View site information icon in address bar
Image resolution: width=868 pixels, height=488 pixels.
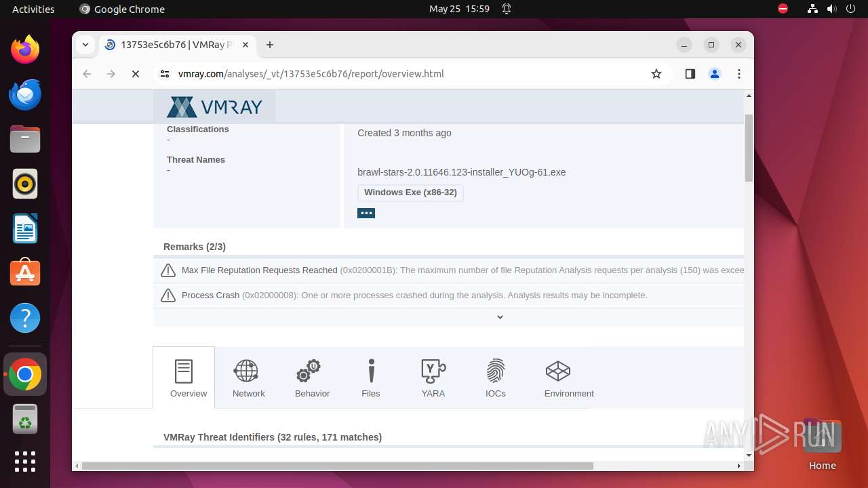tap(165, 74)
